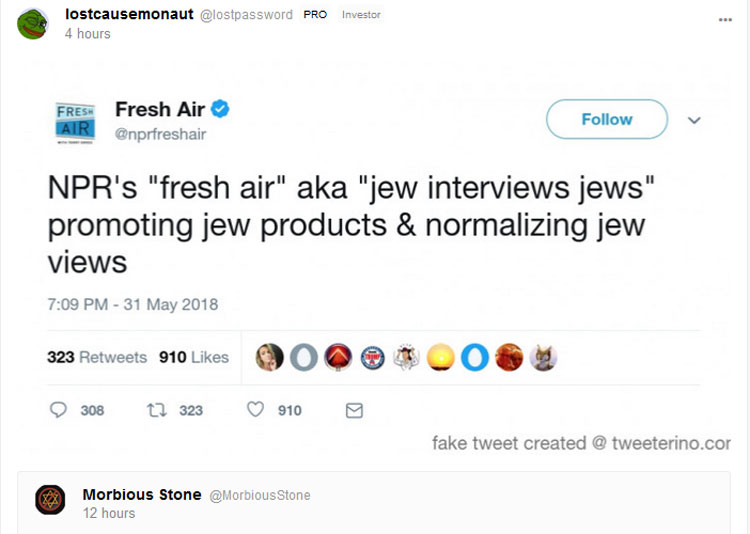The image size is (750, 534).
Task: Click the blue egg default avatar
Action: (x=475, y=357)
